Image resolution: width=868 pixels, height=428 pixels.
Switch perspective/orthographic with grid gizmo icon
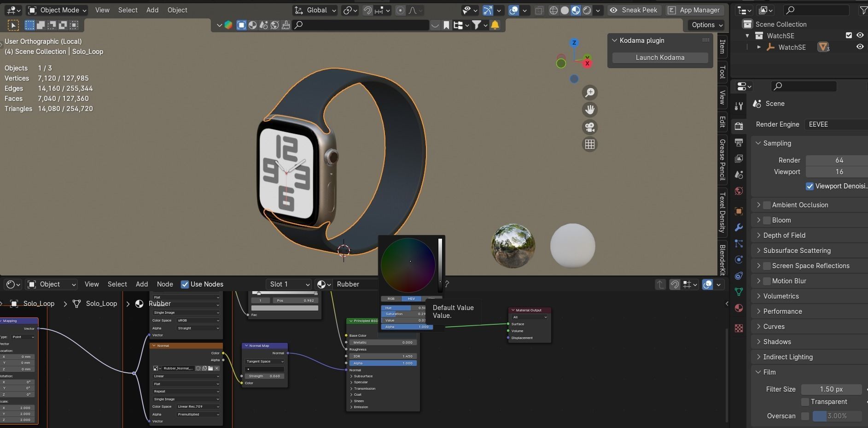click(590, 144)
